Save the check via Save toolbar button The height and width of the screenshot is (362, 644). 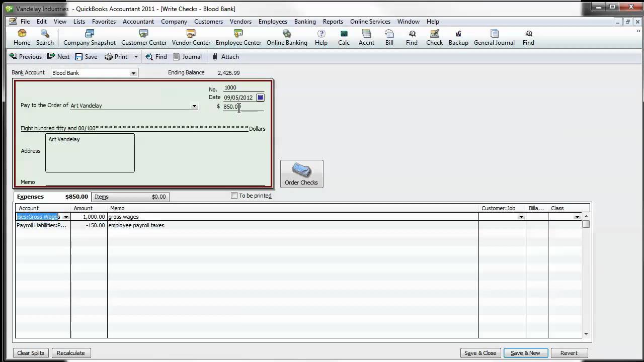pos(86,57)
